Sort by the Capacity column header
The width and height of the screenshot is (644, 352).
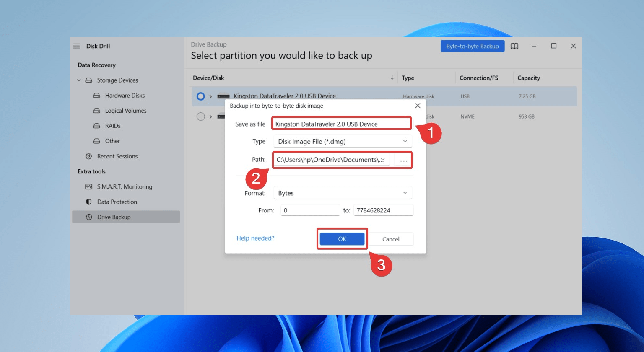point(529,78)
